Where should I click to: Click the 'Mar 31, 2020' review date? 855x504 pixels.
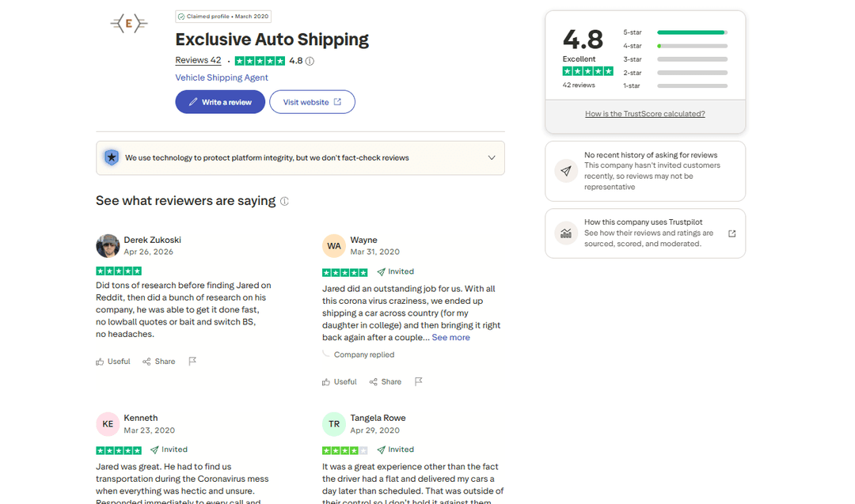point(374,252)
